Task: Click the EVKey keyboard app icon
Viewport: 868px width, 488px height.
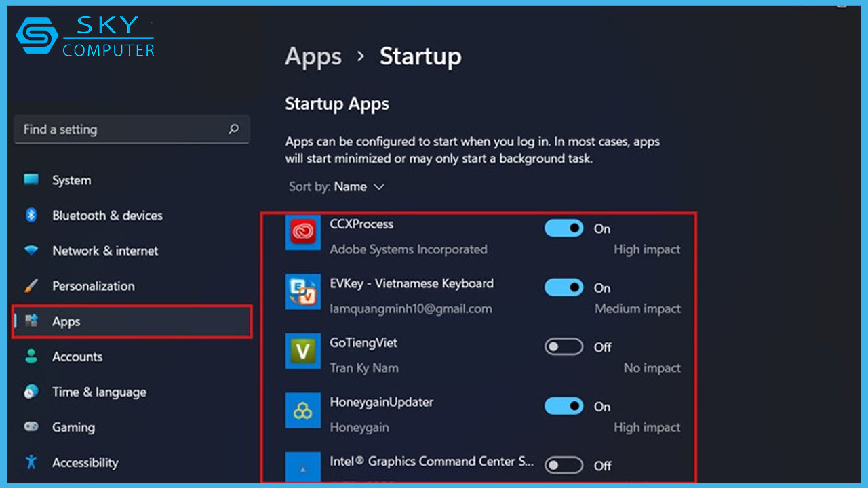Action: (x=302, y=291)
